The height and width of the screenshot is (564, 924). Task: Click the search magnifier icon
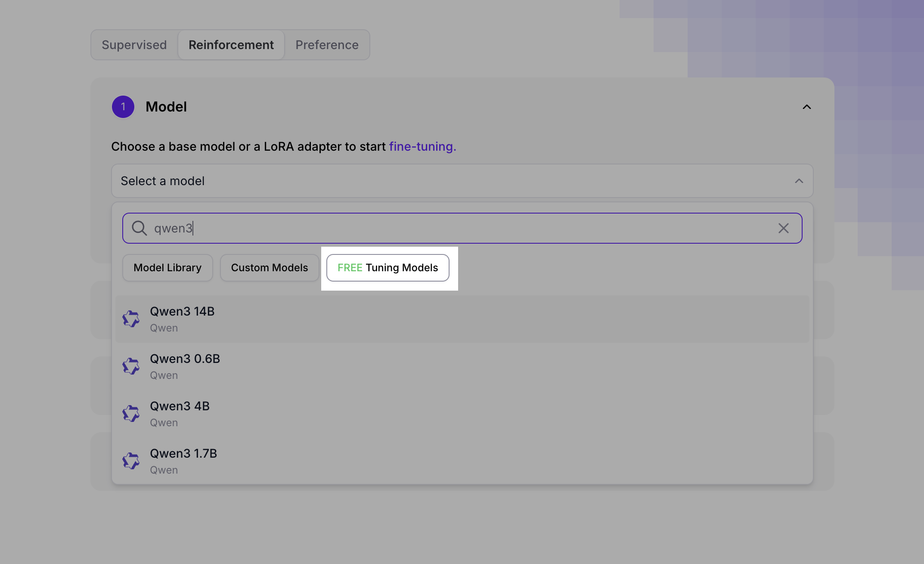pos(139,228)
